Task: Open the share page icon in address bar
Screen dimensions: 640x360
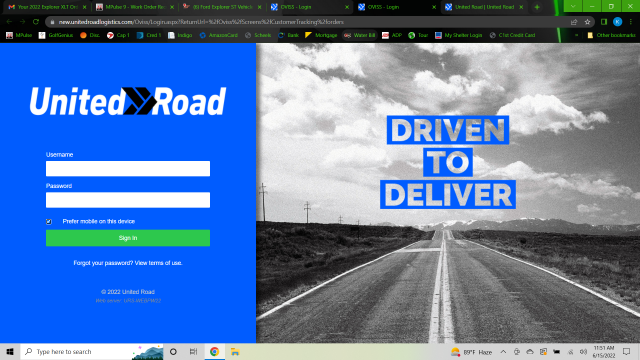Action: point(574,22)
